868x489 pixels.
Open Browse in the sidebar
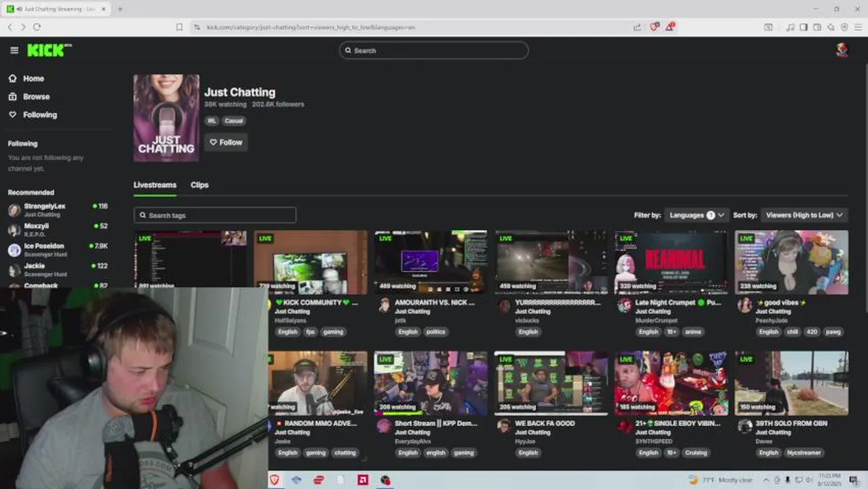(x=36, y=96)
